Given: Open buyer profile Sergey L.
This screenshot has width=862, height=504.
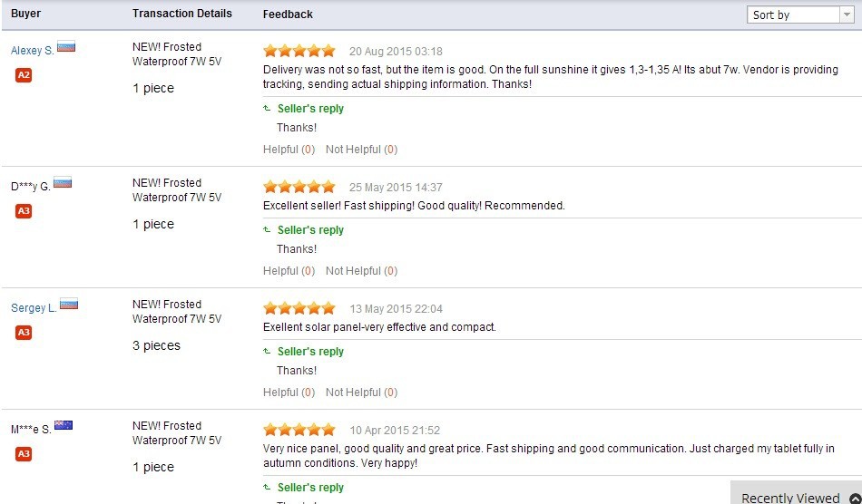Looking at the screenshot, I should [34, 308].
